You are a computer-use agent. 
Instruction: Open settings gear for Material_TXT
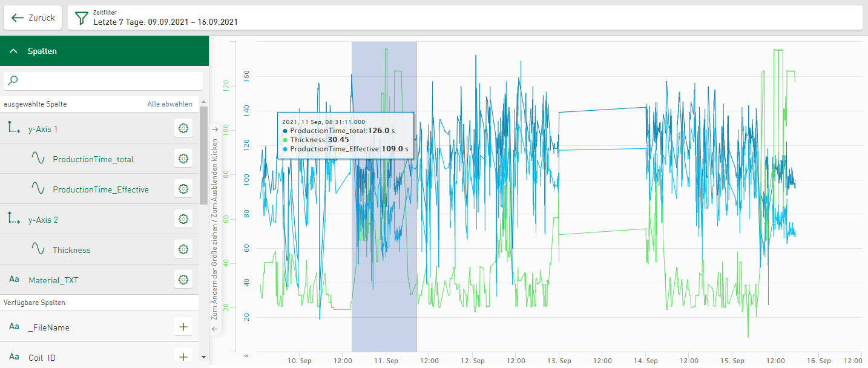183,279
